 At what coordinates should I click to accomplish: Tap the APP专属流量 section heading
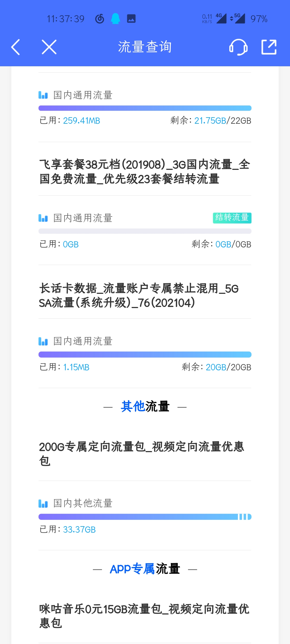pyautogui.click(x=145, y=569)
